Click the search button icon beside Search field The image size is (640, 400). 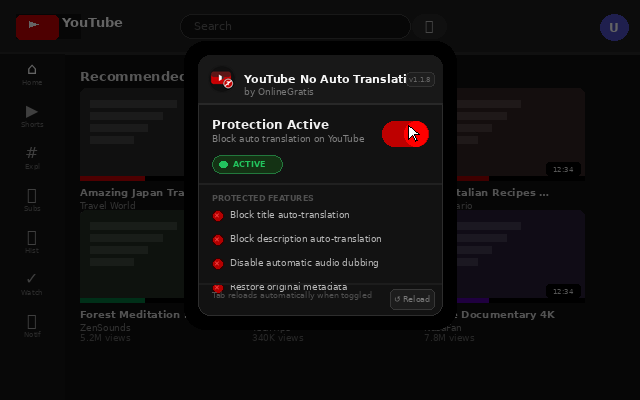[429, 27]
